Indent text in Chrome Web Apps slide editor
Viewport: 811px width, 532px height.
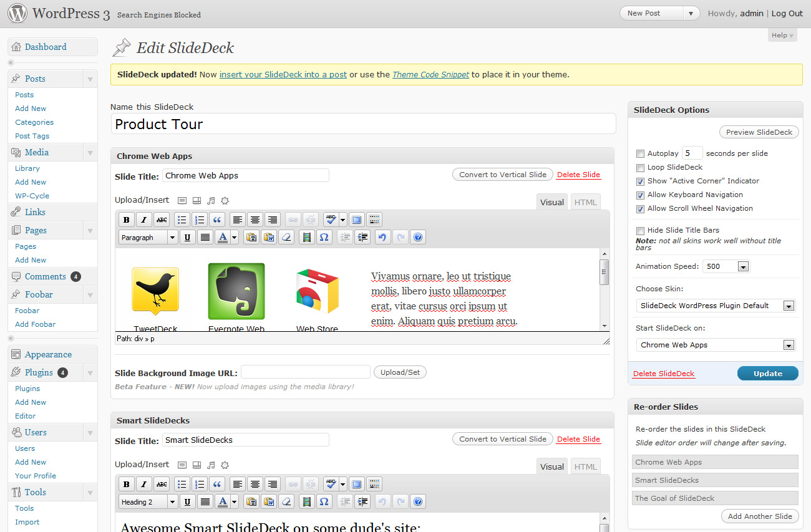pyautogui.click(x=362, y=238)
